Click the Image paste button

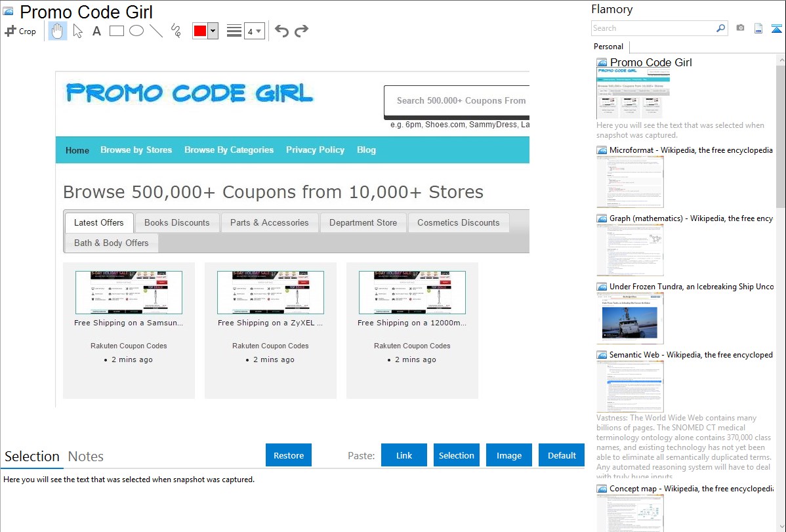[509, 455]
